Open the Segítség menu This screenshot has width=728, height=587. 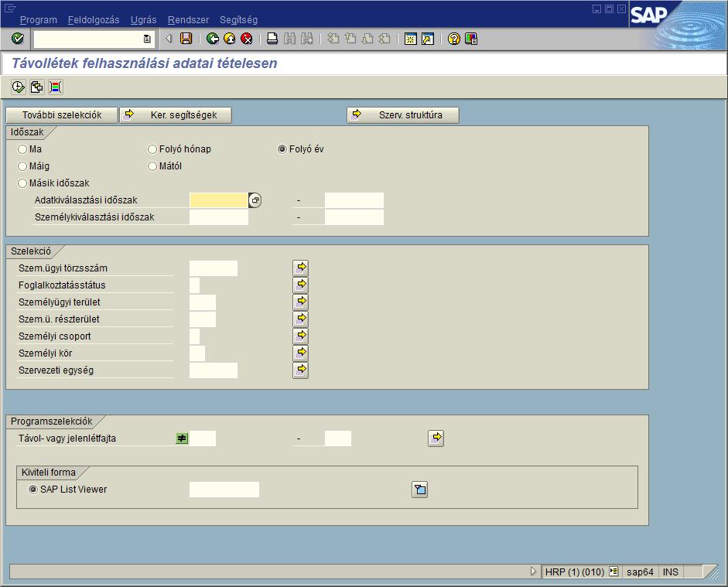point(238,20)
